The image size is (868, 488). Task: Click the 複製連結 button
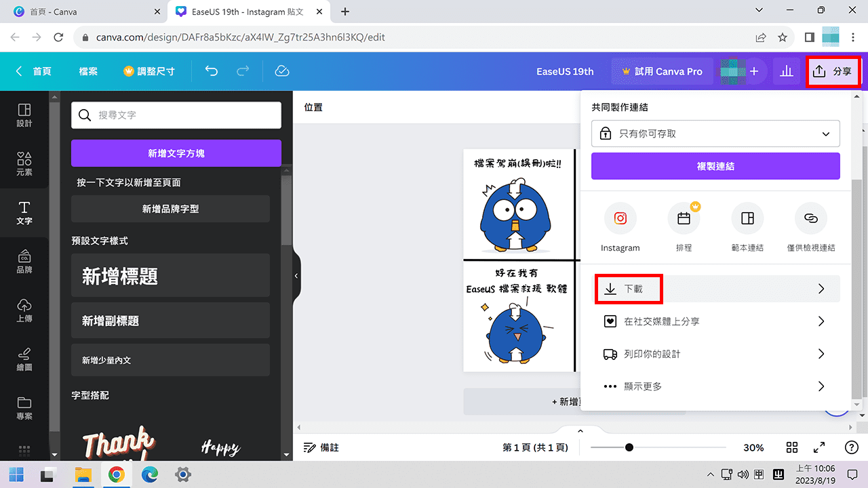coord(715,166)
